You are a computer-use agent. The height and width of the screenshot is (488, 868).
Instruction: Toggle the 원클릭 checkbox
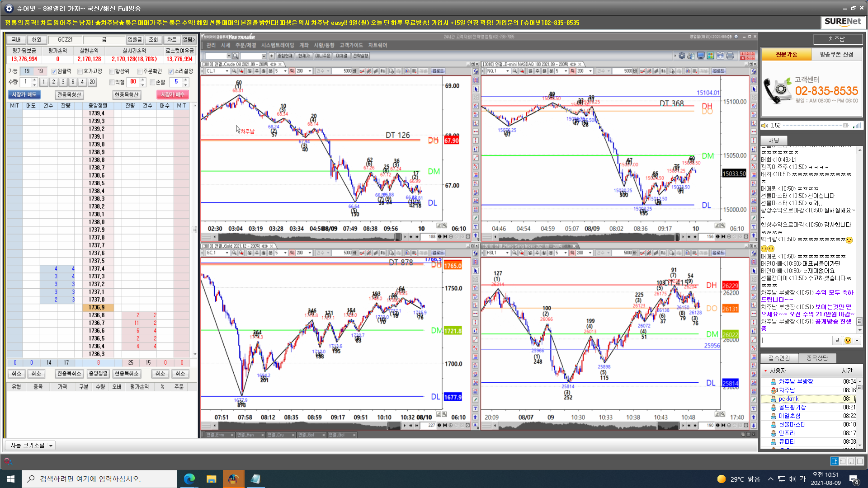coord(54,71)
